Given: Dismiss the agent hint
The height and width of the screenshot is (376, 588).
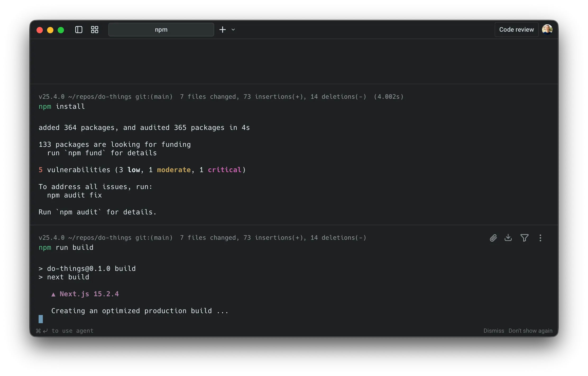Looking at the screenshot, I should (x=494, y=331).
